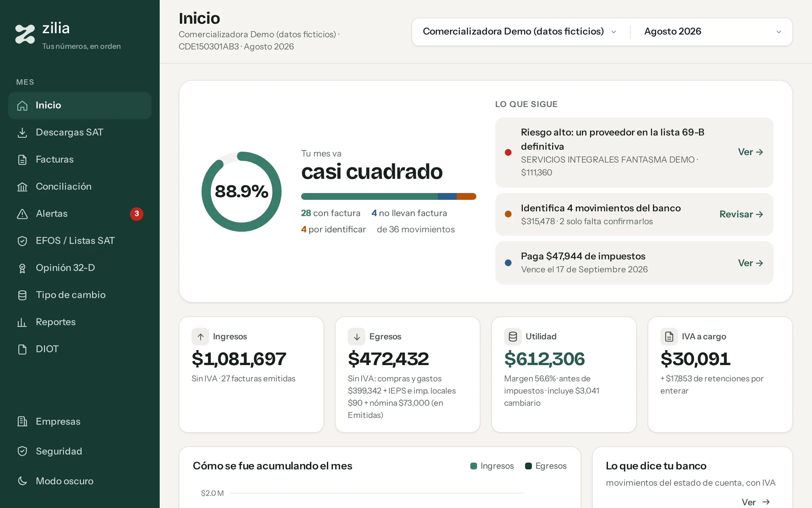Viewport: 812px width, 508px height.
Task: Open the Identifica 4 movimientos del banco card
Action: pos(634,214)
